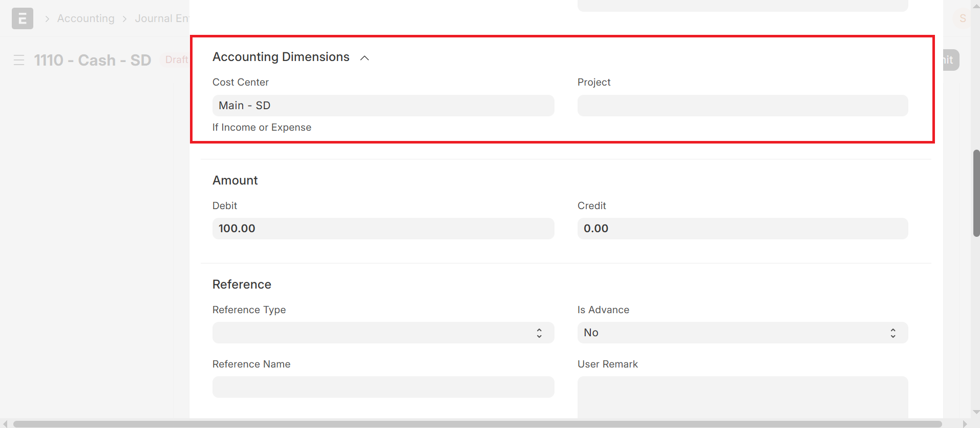Collapse the Accounting Dimensions section chevron
The width and height of the screenshot is (980, 428).
coord(365,58)
